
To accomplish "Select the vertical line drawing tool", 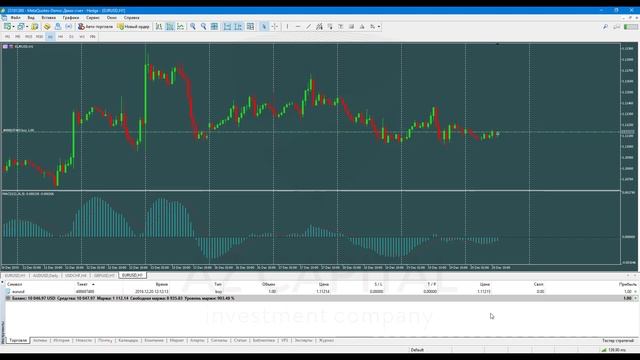I will [x=287, y=27].
